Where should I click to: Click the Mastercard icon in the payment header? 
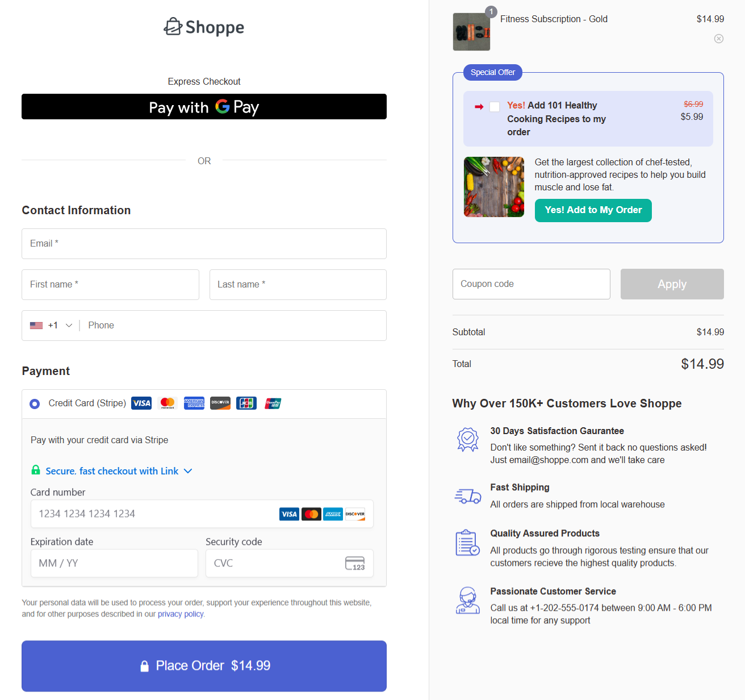coord(168,403)
